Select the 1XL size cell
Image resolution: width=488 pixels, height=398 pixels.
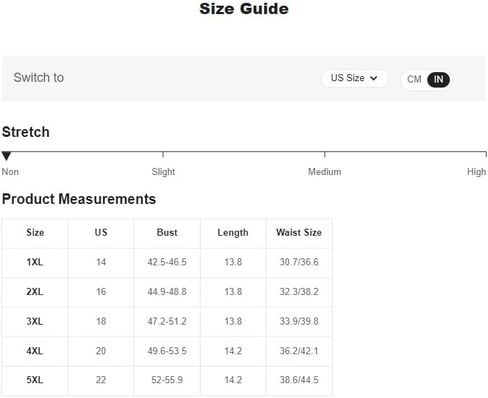point(35,262)
